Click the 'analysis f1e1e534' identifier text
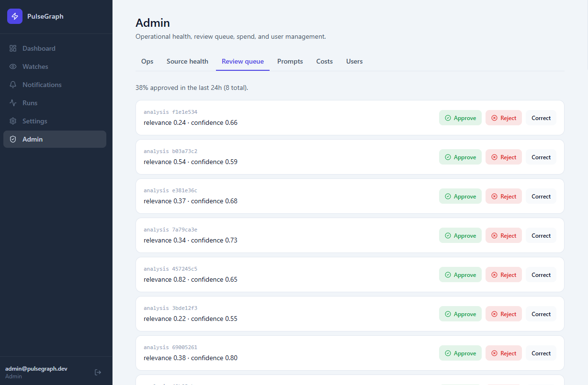This screenshot has height=385, width=588. 170,112
